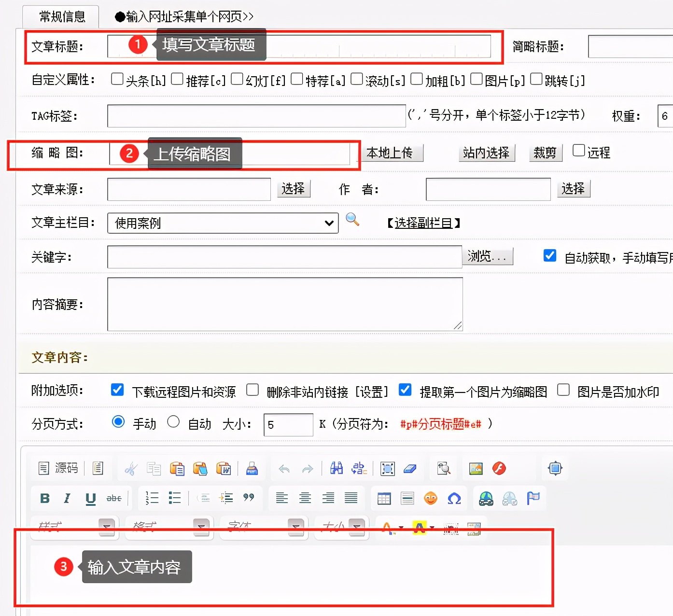
Task: Enable the 头条[h] checkbox
Action: tap(117, 78)
